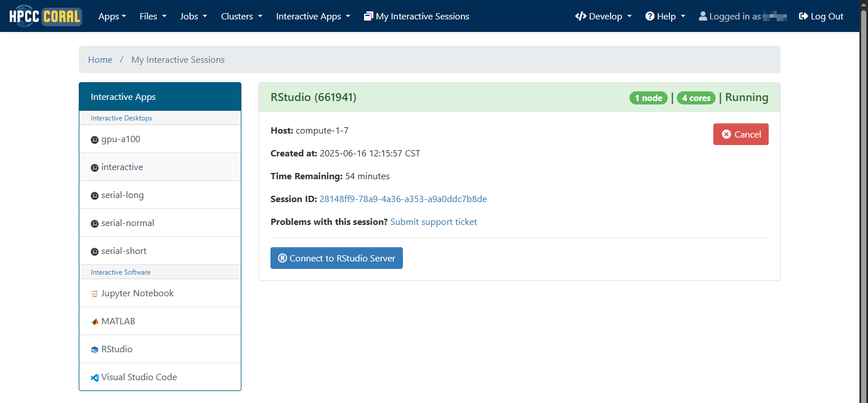Click the Logged in as text

click(735, 17)
